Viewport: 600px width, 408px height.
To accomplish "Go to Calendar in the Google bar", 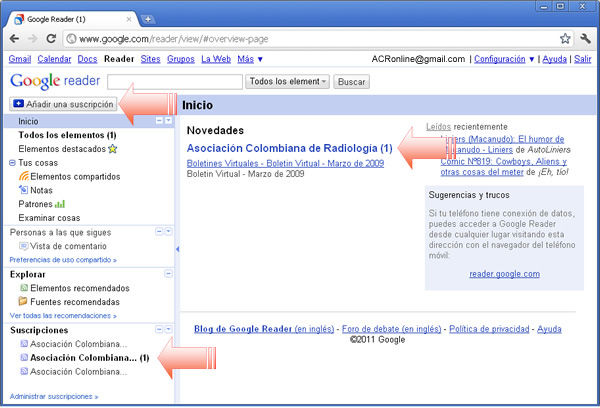I will click(x=55, y=59).
